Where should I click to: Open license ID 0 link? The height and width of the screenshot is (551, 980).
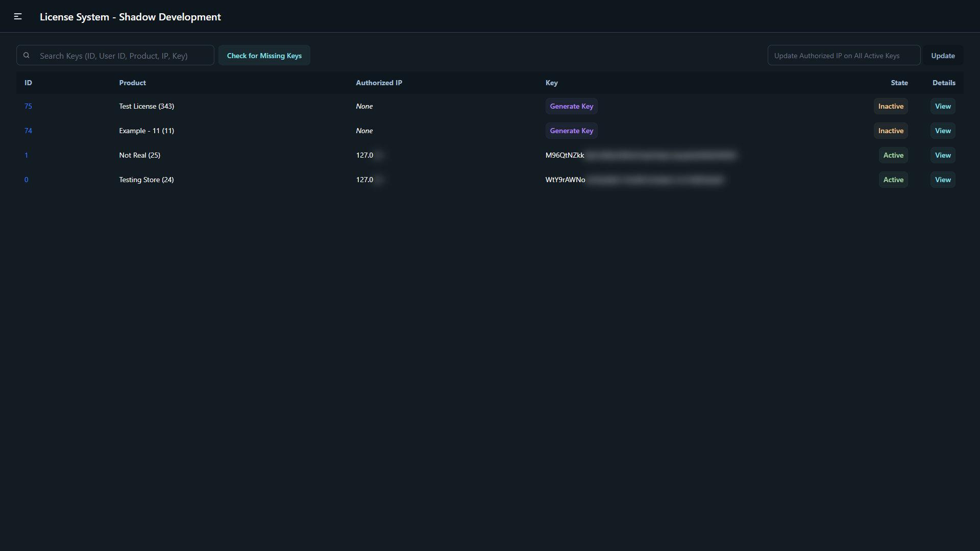click(x=27, y=180)
